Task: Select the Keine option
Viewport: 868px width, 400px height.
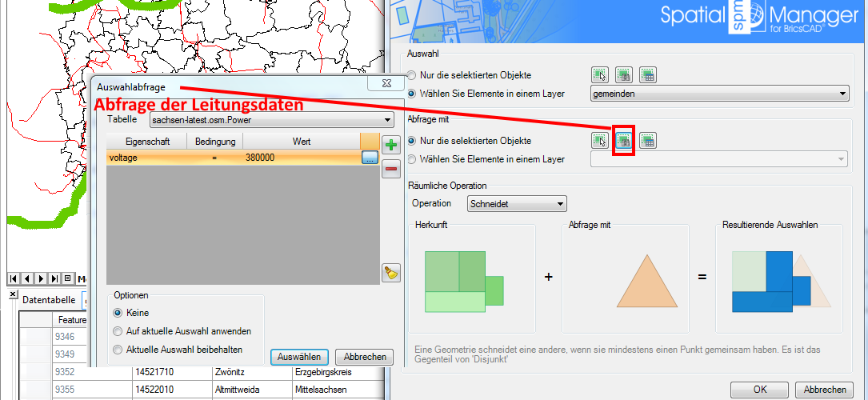Action: [118, 313]
